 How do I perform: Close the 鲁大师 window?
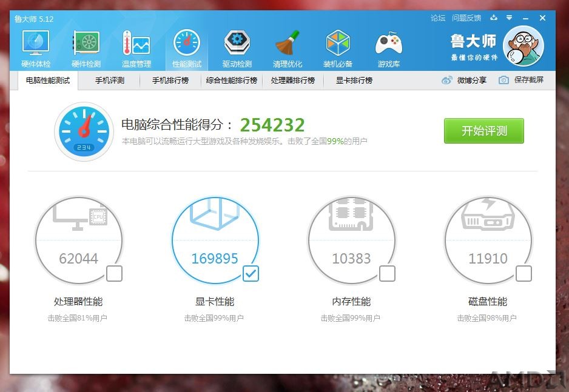[542, 18]
